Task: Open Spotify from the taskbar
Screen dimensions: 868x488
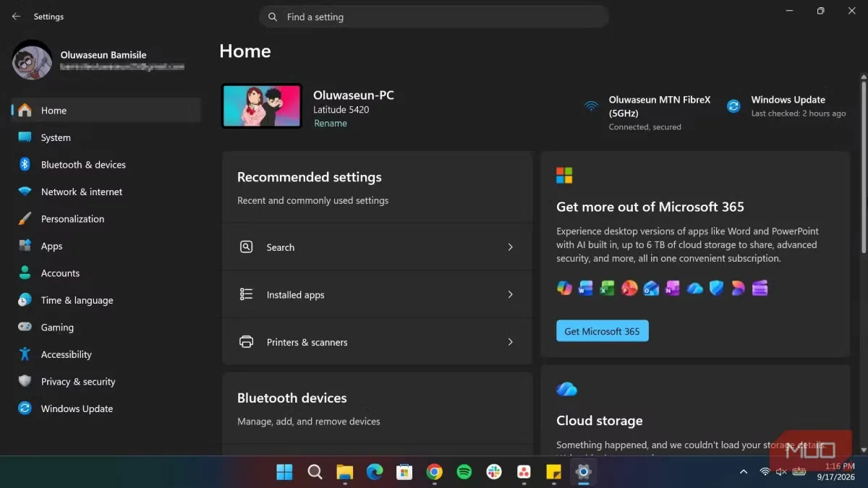Action: tap(464, 472)
